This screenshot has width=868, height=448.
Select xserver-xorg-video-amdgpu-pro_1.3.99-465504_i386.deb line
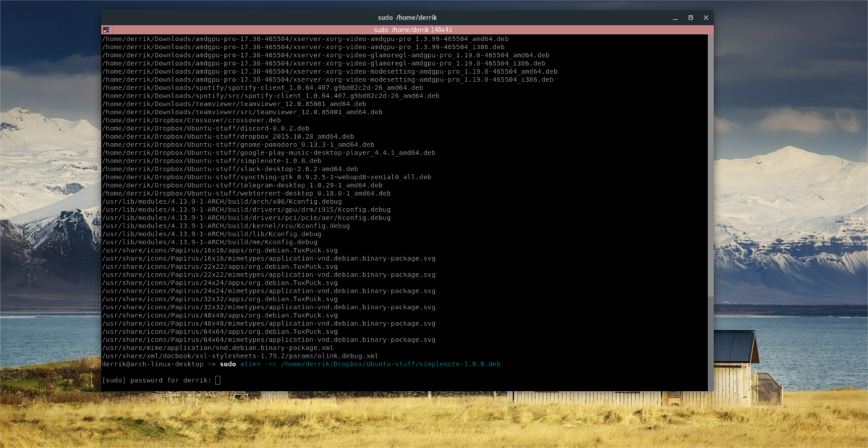click(x=305, y=47)
